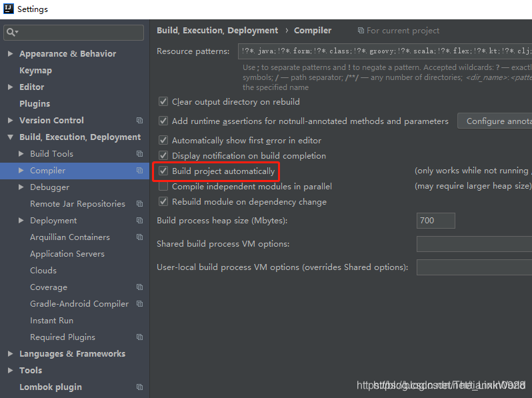This screenshot has height=398, width=532.
Task: Click the project icon beside Required Plugins
Action: pos(139,337)
